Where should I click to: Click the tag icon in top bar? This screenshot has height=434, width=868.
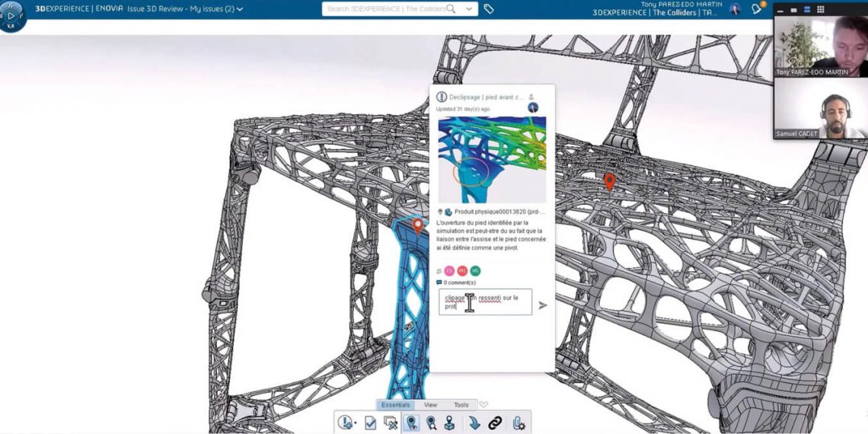tap(489, 9)
